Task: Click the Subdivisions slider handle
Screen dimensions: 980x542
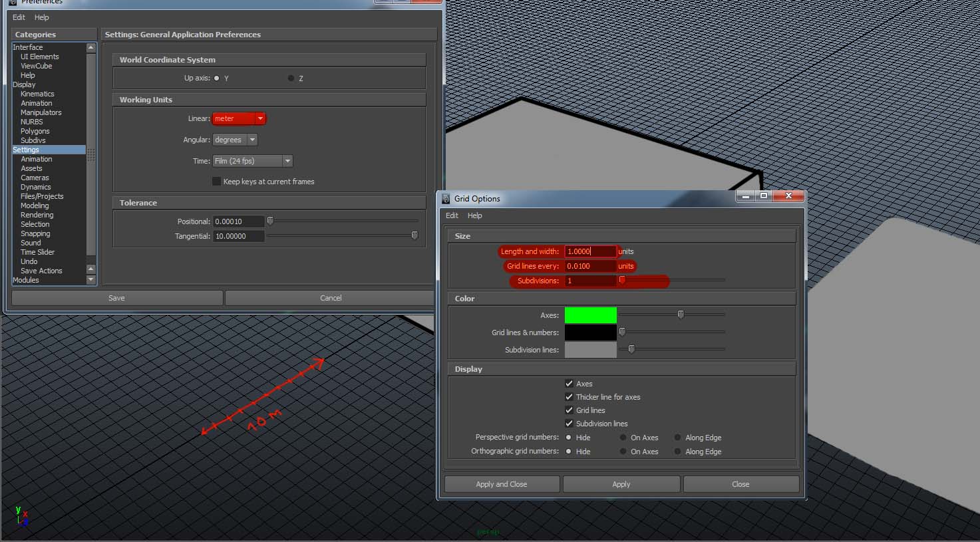Action: point(623,280)
